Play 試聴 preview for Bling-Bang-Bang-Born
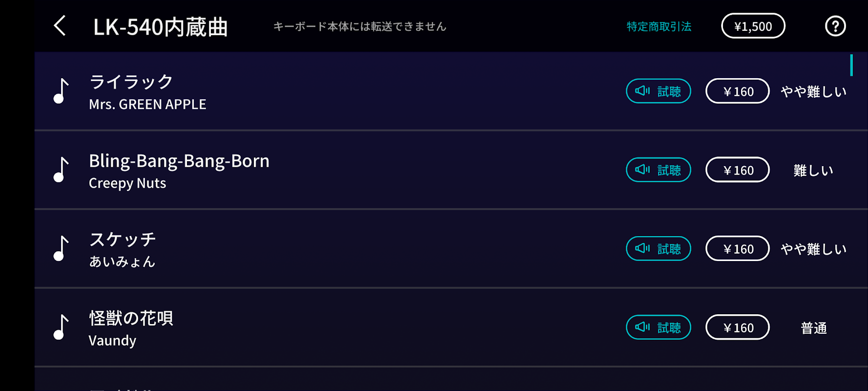868x391 pixels. tap(658, 170)
